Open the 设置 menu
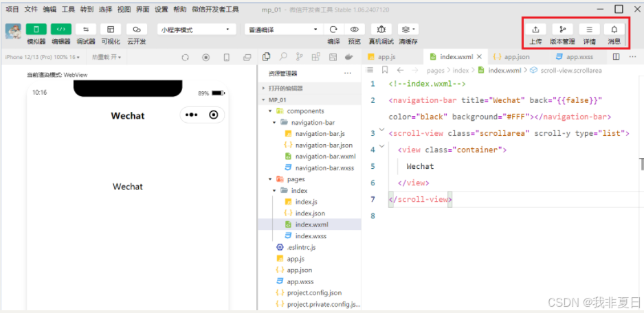 [162, 9]
